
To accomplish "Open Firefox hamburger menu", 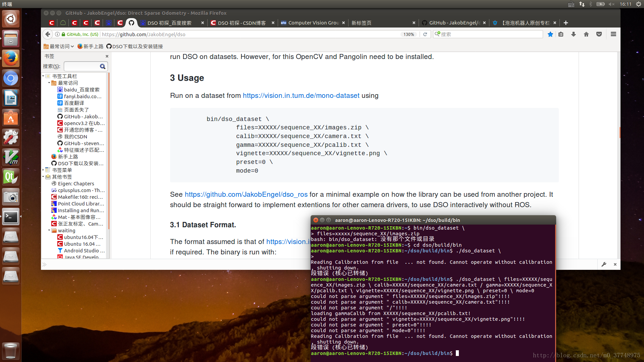I will click(x=613, y=34).
